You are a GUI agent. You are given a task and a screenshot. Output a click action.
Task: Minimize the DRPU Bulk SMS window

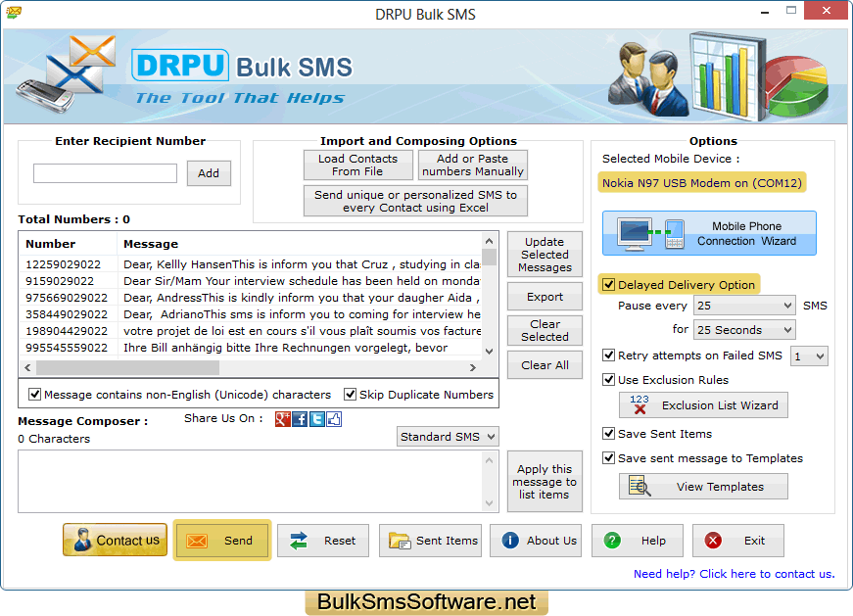[x=765, y=12]
